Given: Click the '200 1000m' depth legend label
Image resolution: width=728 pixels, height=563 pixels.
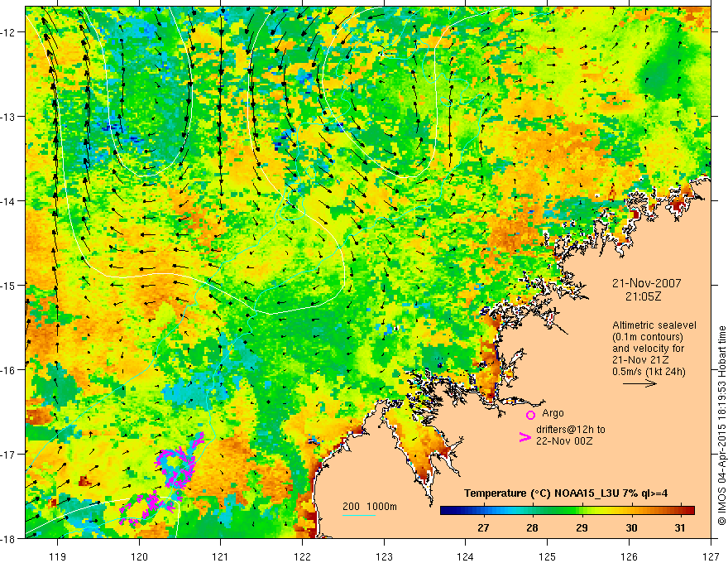Looking at the screenshot, I should pyautogui.click(x=370, y=507).
